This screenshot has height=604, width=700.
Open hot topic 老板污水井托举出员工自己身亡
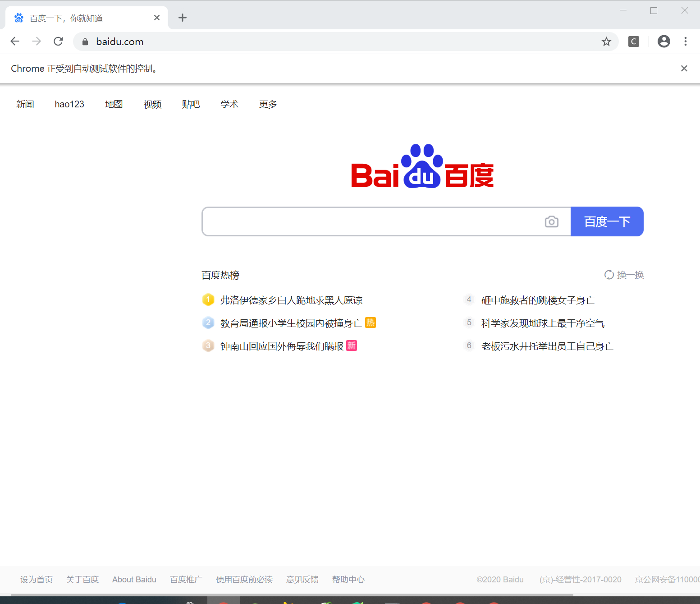(x=548, y=346)
